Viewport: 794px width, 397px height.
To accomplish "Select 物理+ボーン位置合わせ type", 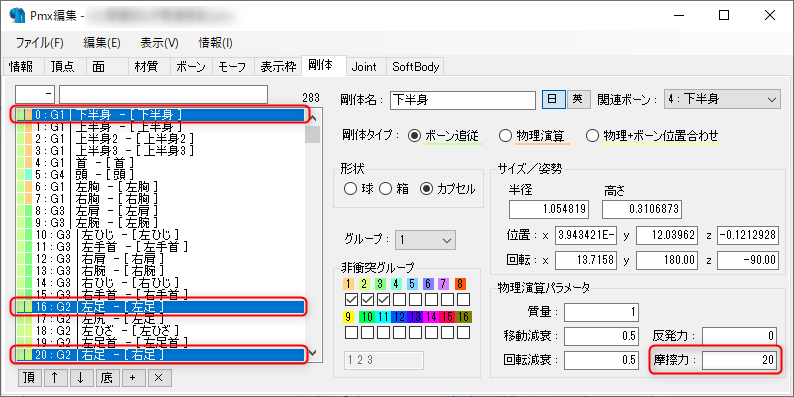I will point(653,136).
